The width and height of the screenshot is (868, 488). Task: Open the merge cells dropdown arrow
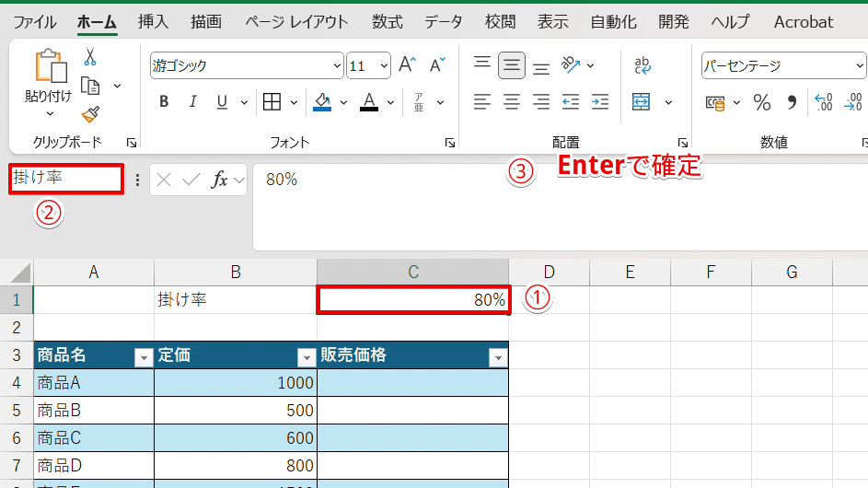coord(668,102)
